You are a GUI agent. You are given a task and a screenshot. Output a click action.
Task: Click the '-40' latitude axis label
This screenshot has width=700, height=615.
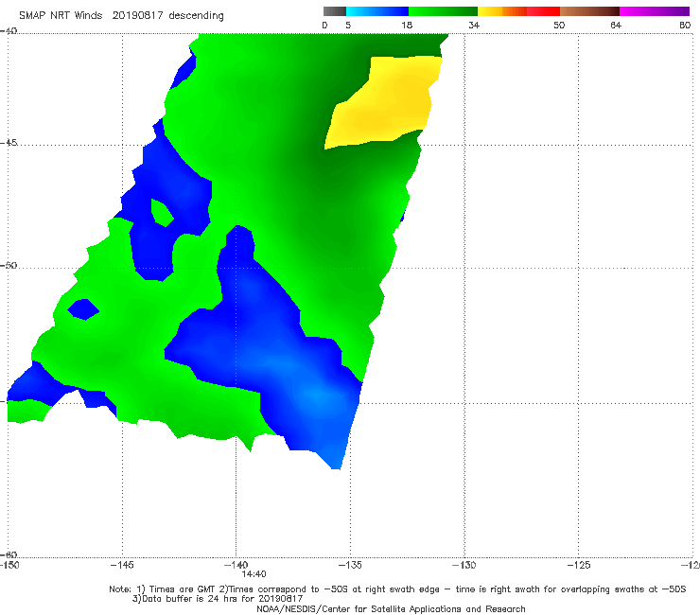(x=9, y=31)
